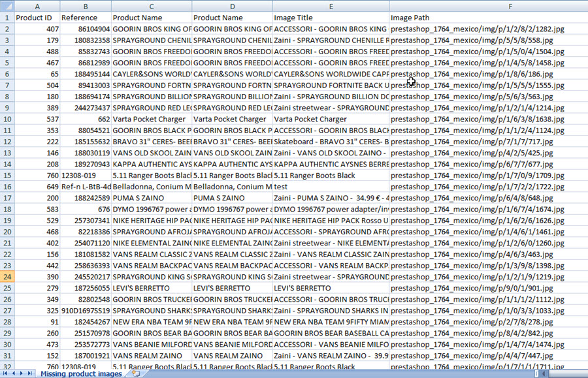This screenshot has width=588, height=378.
Task: Click Zaini streetwear cell in row 9
Action: point(331,108)
